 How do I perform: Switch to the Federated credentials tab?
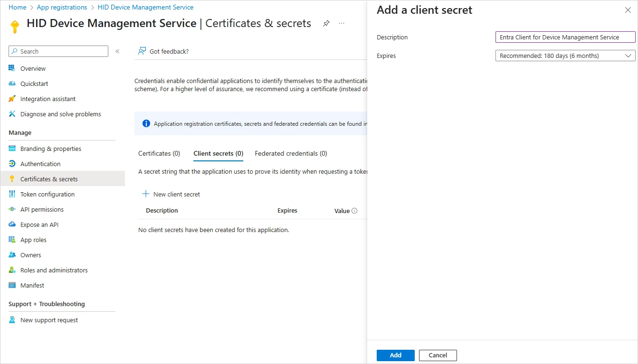(x=291, y=153)
